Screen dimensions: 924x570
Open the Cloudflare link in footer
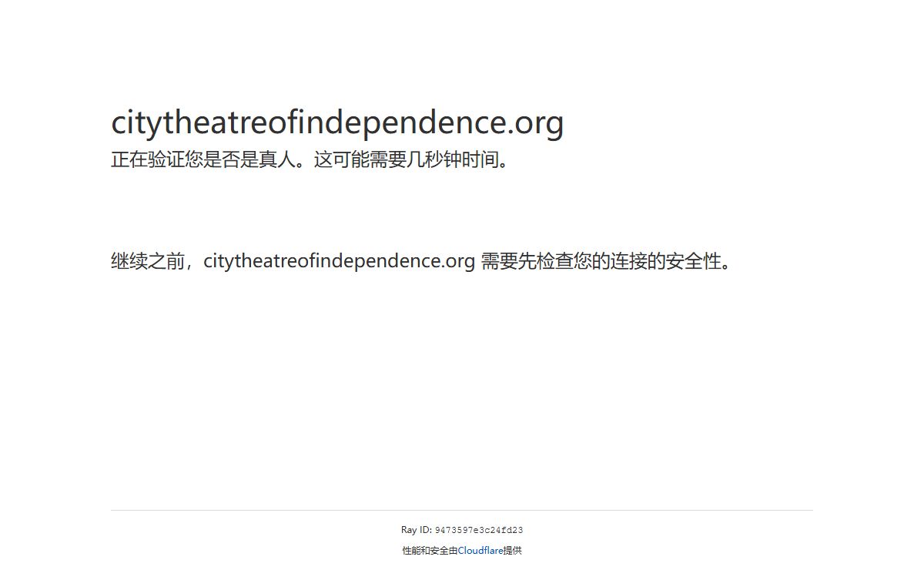coord(480,551)
